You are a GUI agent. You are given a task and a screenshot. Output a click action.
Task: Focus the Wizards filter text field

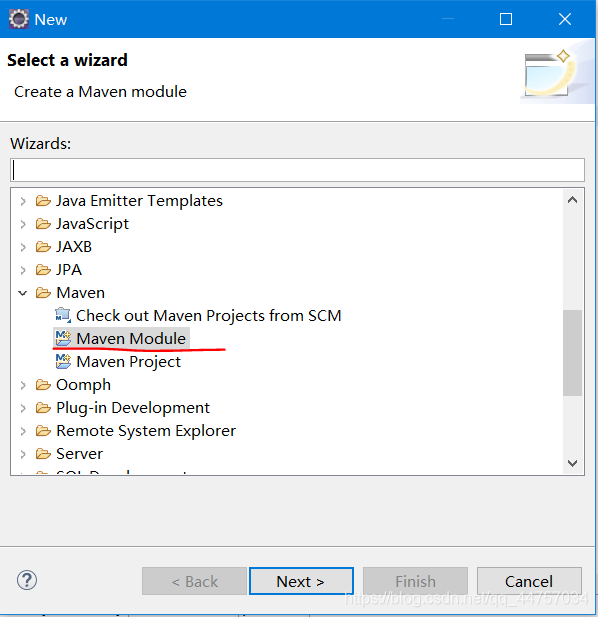(297, 170)
